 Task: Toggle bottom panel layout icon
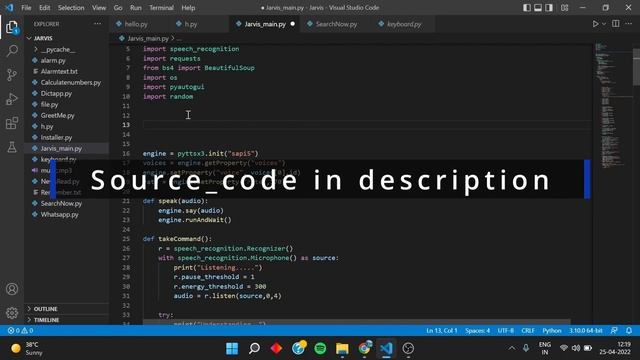[x=538, y=8]
